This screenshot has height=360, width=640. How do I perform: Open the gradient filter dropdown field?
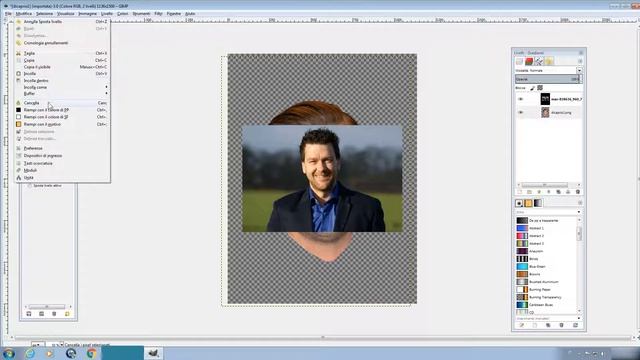click(x=548, y=212)
